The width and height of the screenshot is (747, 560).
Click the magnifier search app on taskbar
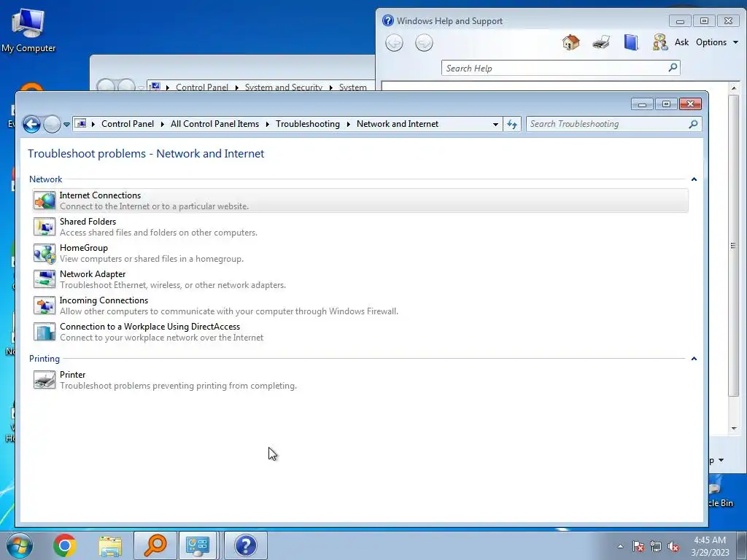155,545
